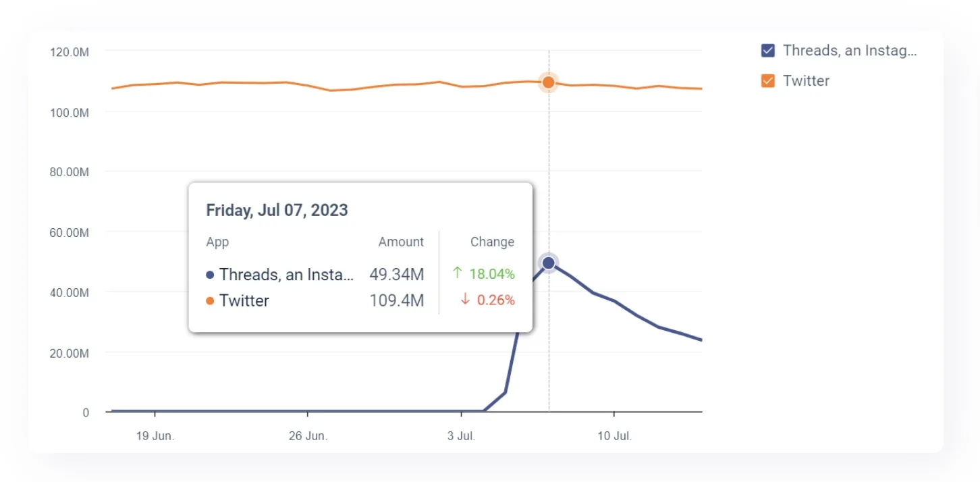
Task: Click the Twitter legend label
Action: point(806,81)
